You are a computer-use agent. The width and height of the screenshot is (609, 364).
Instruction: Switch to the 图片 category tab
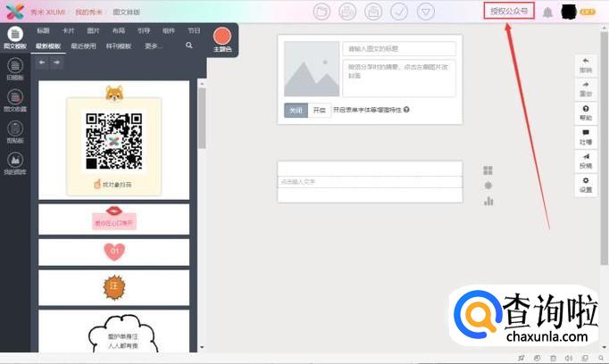coord(93,30)
